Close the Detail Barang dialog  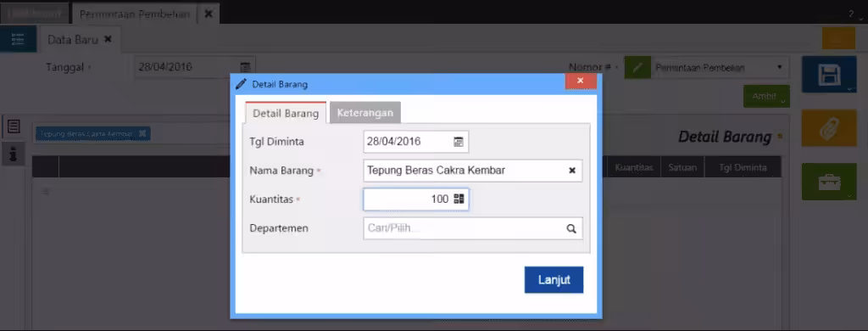[581, 81]
